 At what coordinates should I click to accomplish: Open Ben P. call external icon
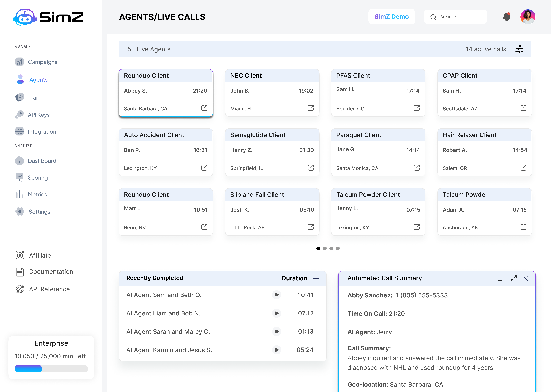204,167
